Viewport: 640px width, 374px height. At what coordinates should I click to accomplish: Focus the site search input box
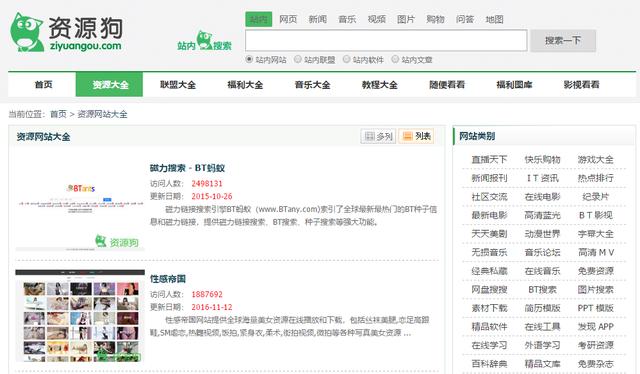(x=386, y=40)
